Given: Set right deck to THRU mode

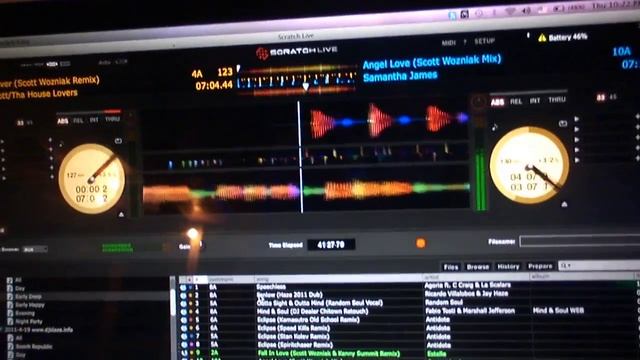Looking at the screenshot, I should 557,100.
